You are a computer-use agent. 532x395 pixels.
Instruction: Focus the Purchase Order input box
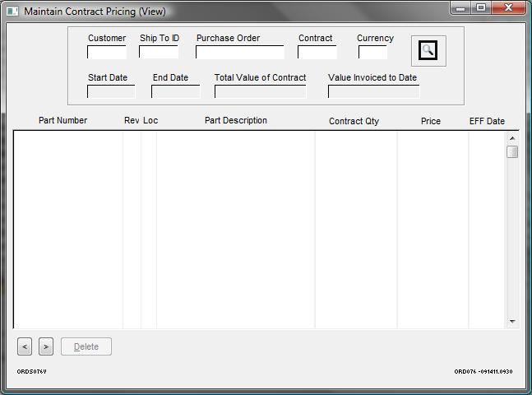[x=240, y=53]
